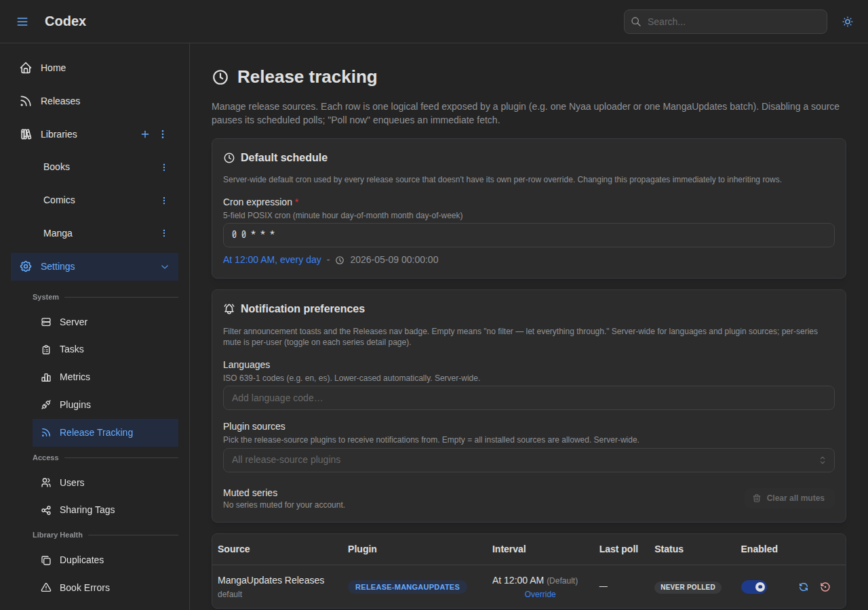
Task: Click the Release tracking title clock icon
Action: pyautogui.click(x=220, y=77)
